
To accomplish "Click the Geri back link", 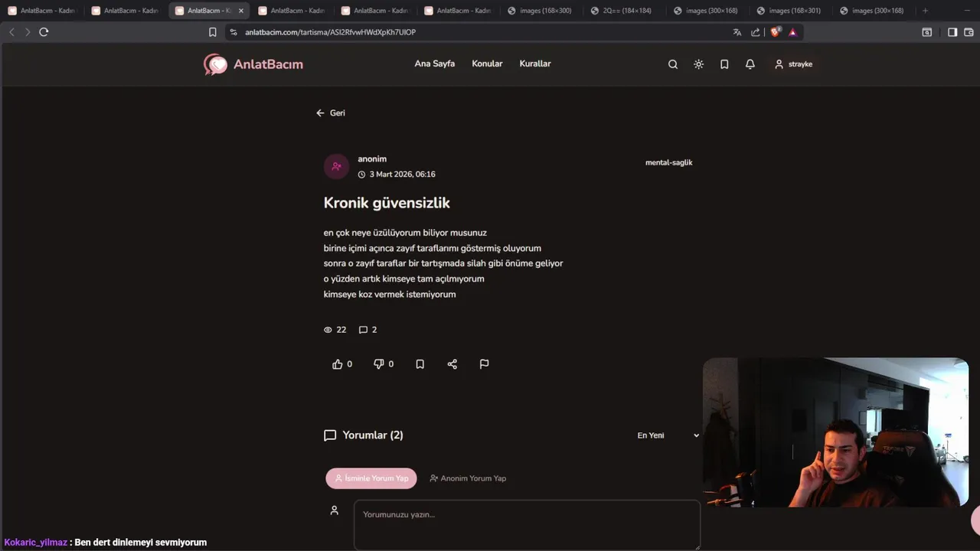I will tap(331, 112).
